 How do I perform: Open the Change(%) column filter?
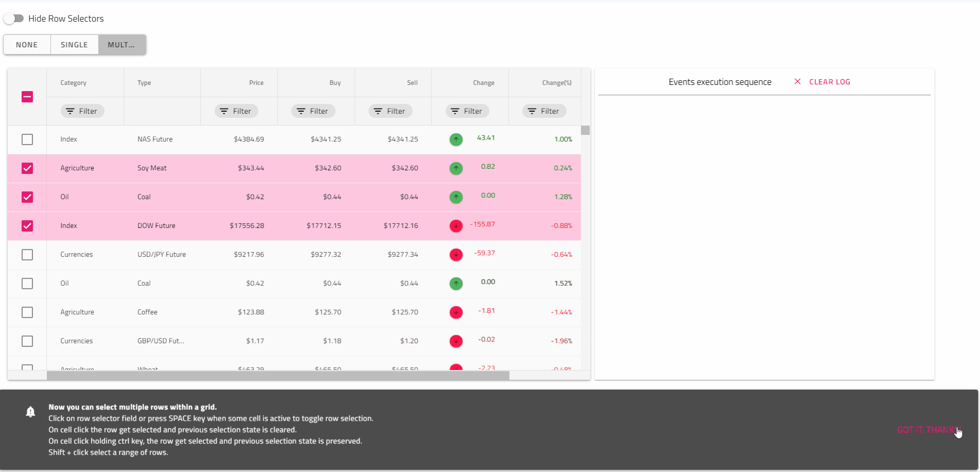544,111
